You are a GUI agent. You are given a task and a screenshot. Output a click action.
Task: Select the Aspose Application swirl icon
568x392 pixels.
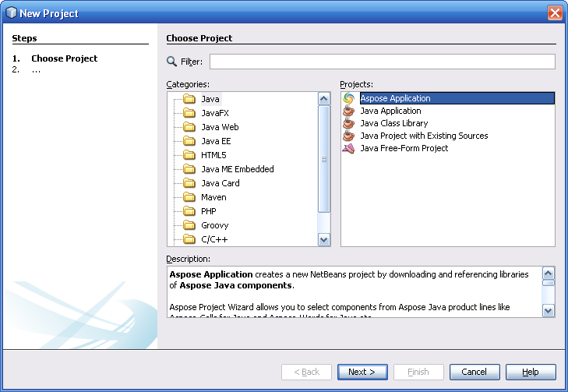tap(348, 98)
